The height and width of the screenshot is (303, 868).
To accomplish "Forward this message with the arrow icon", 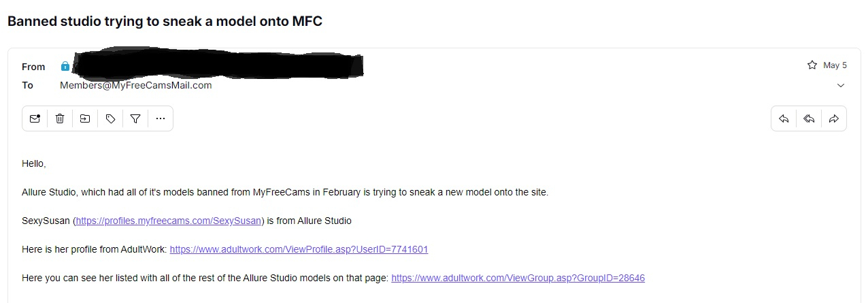I will pos(834,118).
